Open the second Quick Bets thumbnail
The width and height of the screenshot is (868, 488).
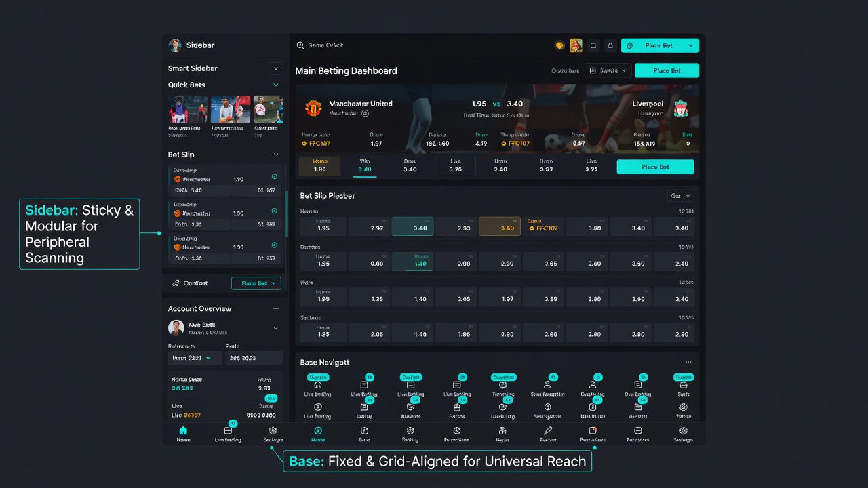click(x=231, y=108)
